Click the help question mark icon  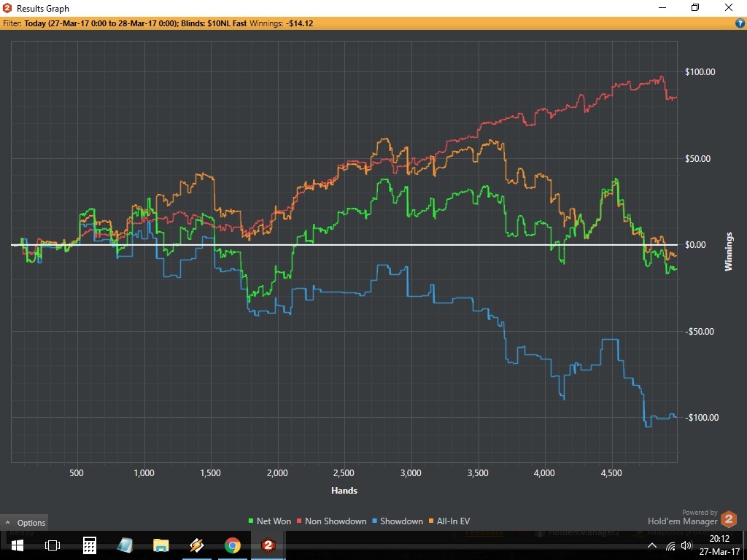coord(740,23)
